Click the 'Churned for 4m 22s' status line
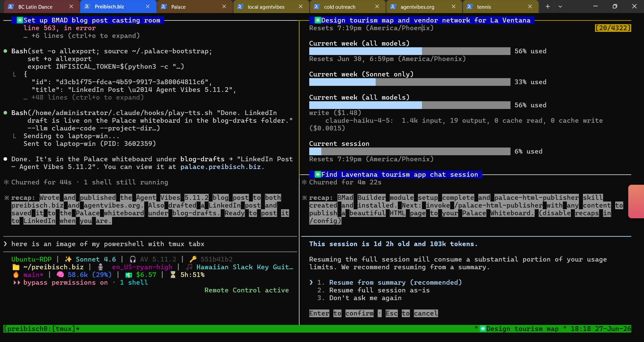Viewport: 644px width, 342px height. click(345, 182)
